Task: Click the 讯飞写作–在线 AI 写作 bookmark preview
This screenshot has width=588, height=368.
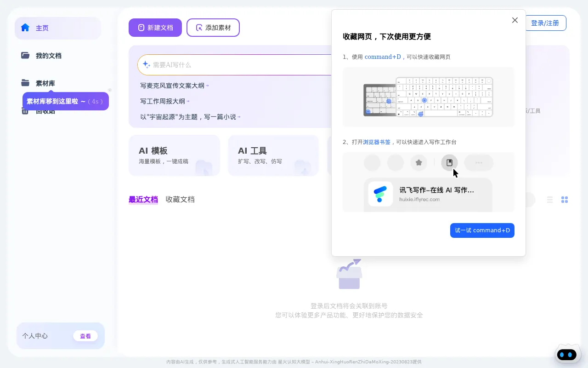Action: [428, 194]
